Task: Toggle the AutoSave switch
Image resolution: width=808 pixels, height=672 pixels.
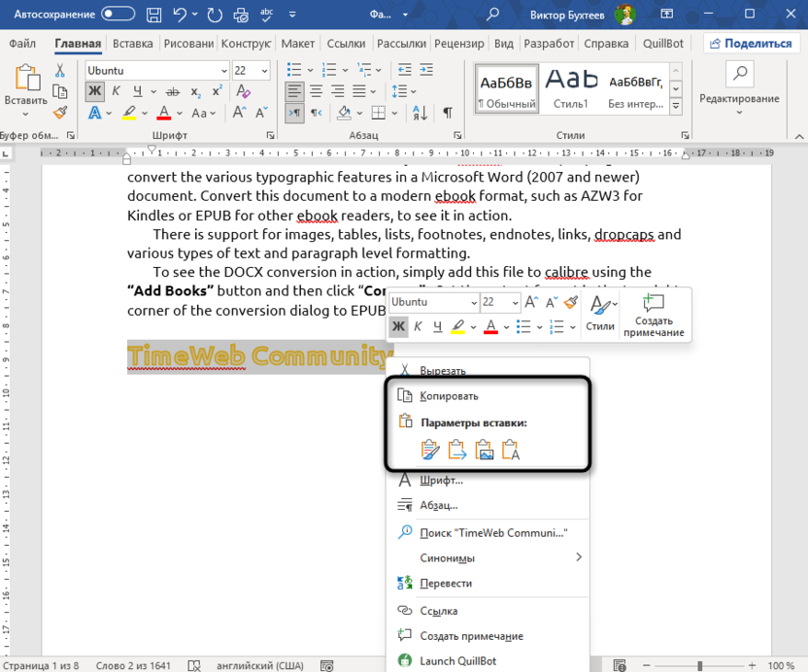Action: [118, 14]
